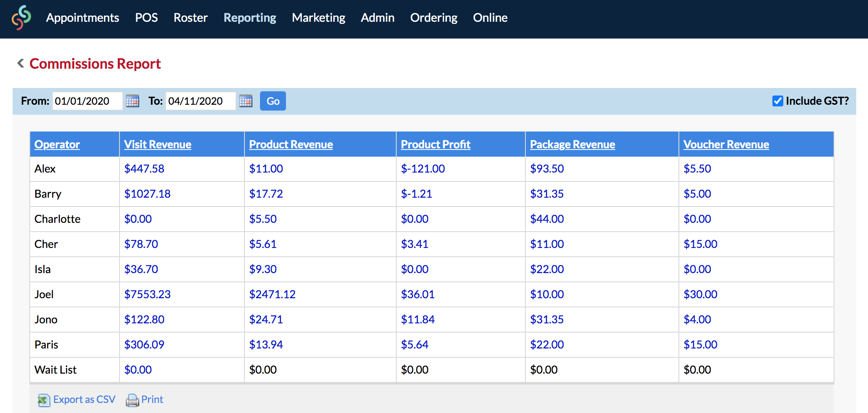Open the Marketing menu

point(319,18)
